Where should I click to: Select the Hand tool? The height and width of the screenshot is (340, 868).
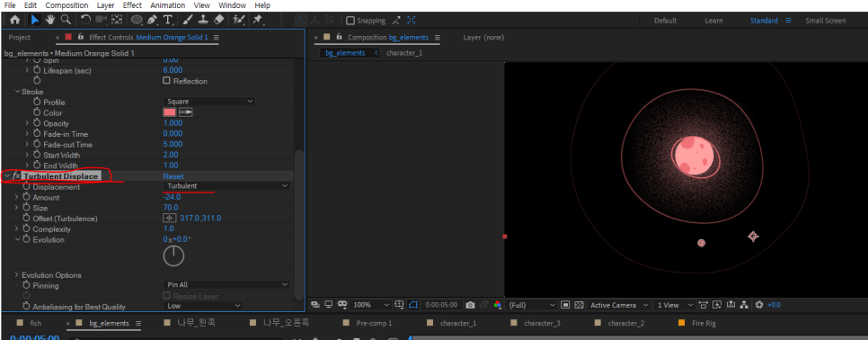pyautogui.click(x=49, y=20)
